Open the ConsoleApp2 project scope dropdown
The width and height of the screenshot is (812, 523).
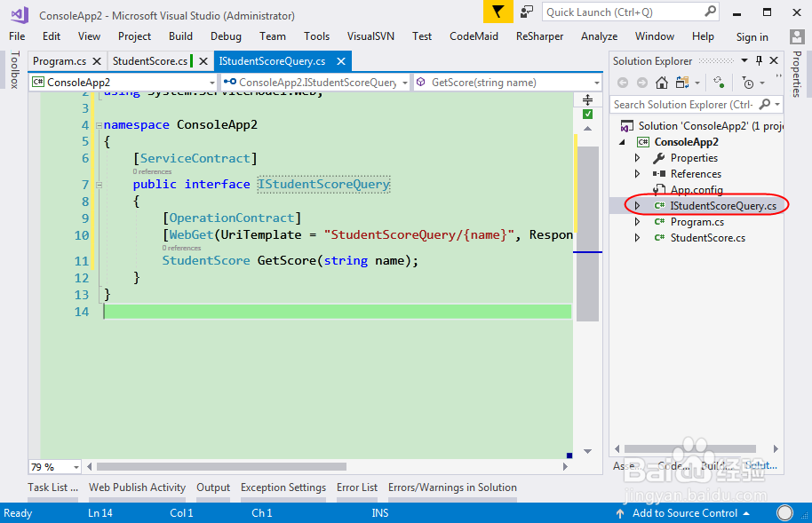[211, 83]
